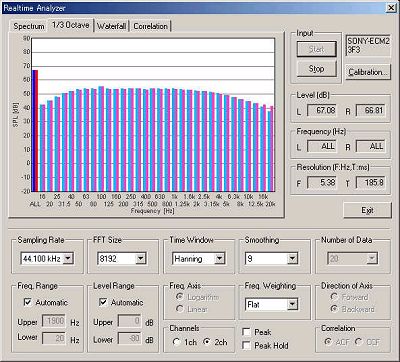Click the red ALL level bar
The width and height of the screenshot is (400, 362).
[x=37, y=131]
